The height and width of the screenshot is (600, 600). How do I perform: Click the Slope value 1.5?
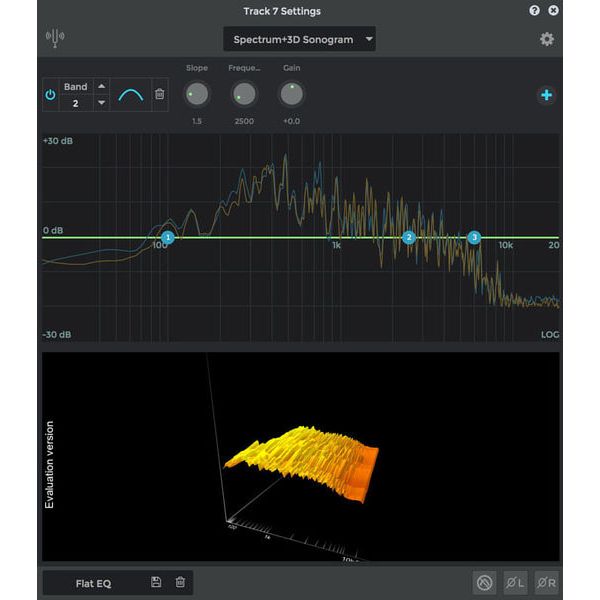[x=197, y=121]
